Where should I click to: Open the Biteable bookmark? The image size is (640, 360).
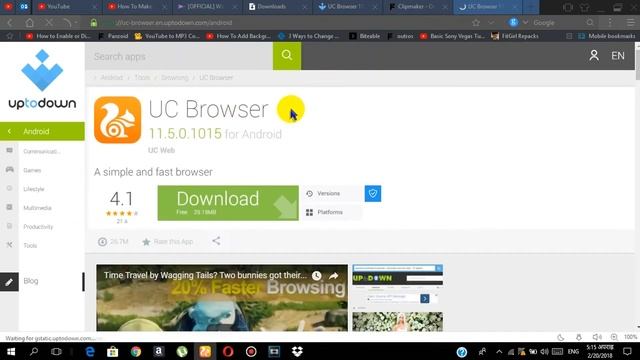coord(365,36)
